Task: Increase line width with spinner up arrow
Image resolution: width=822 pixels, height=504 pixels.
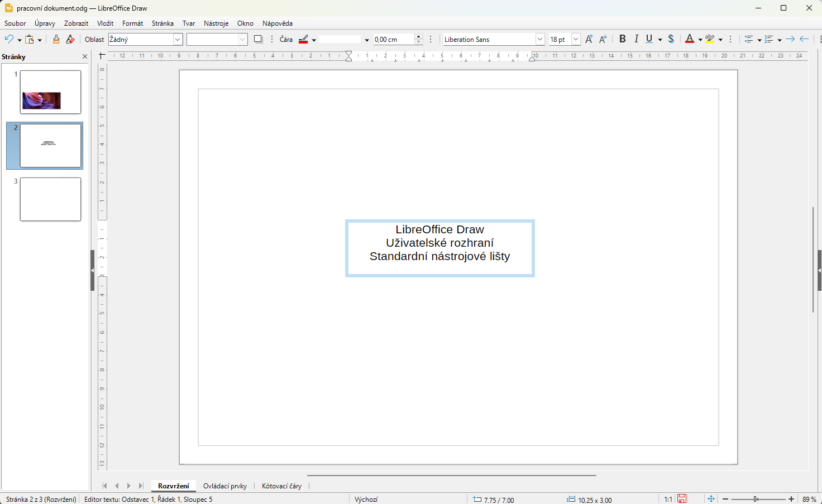Action: click(x=418, y=36)
